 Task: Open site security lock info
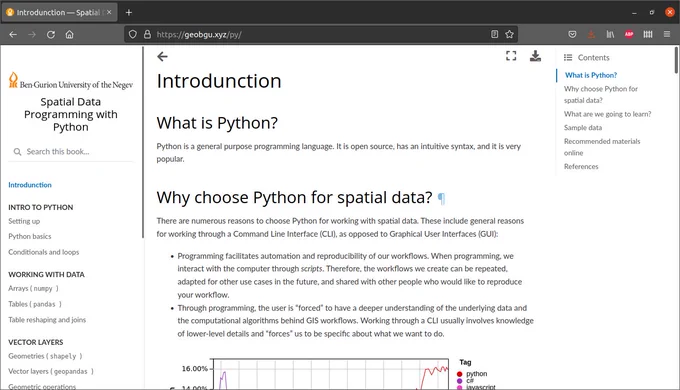click(x=147, y=34)
